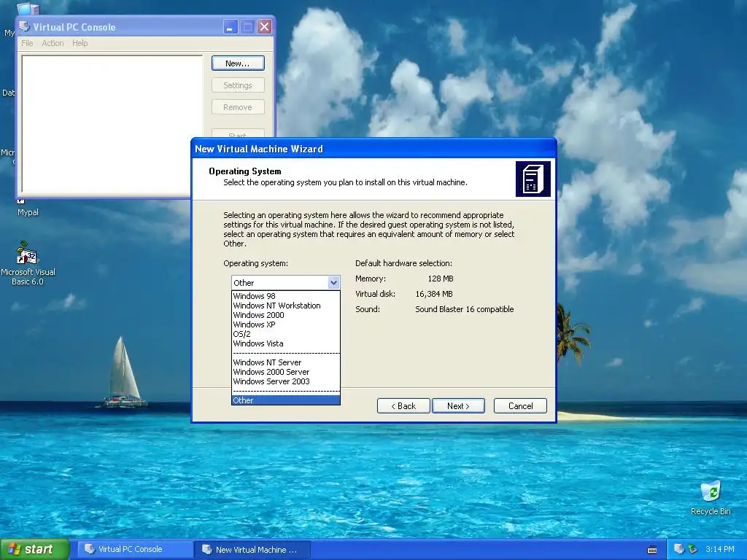Viewport: 747px width, 560px height.
Task: Click the Virtual PC tray icon
Action: [x=679, y=549]
